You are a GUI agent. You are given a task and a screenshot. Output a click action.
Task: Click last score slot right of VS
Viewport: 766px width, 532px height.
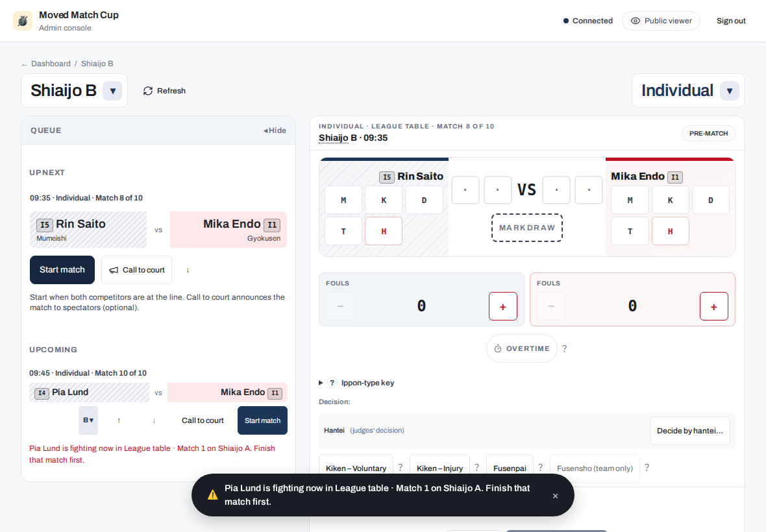[x=589, y=190]
